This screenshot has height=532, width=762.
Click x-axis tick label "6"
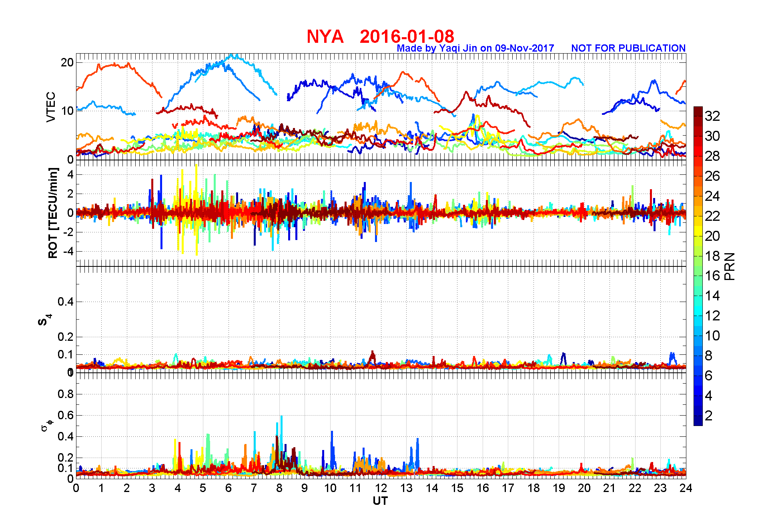pos(229,488)
